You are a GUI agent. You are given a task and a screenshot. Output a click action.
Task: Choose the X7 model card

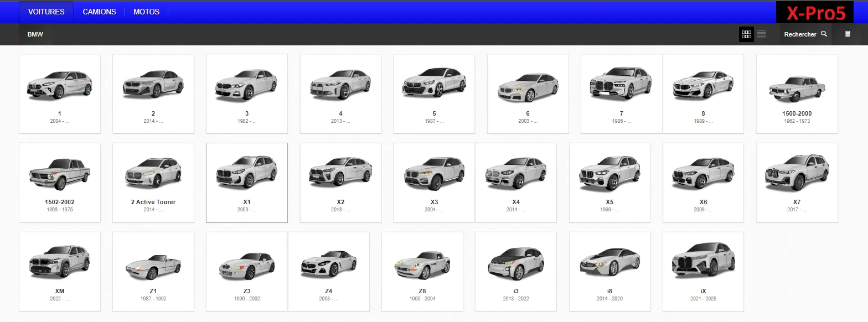(x=797, y=183)
